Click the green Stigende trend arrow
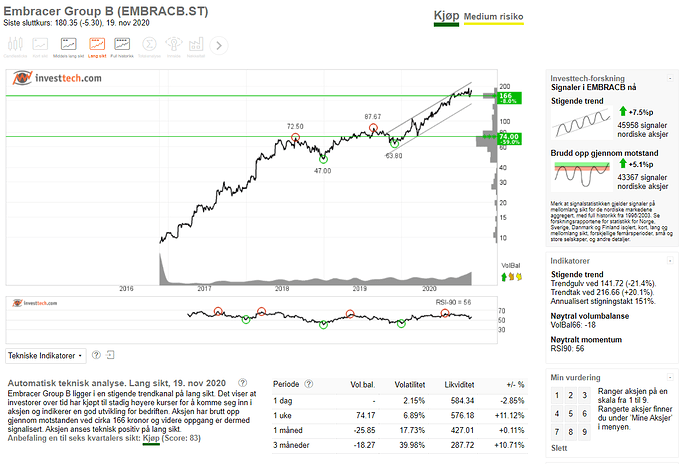This screenshot has height=464, width=690. pyautogui.click(x=623, y=111)
